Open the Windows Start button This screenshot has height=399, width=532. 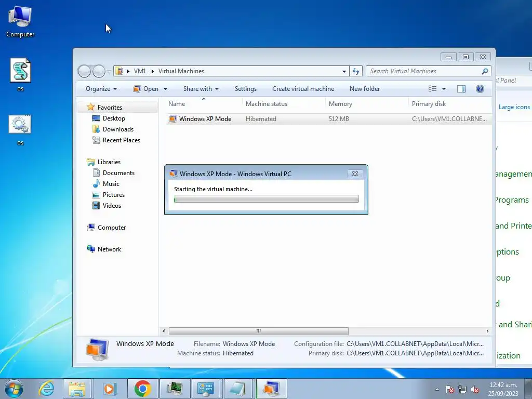14,389
